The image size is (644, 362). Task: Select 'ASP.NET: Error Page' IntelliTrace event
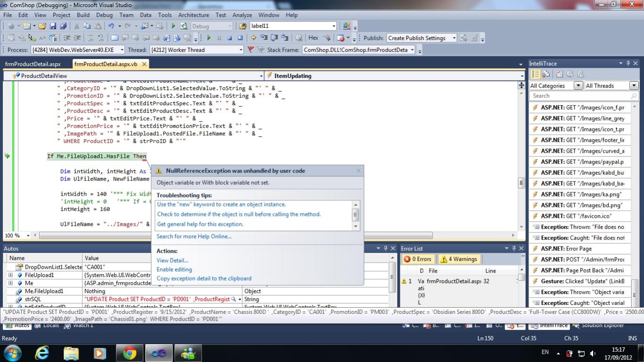coord(580,249)
